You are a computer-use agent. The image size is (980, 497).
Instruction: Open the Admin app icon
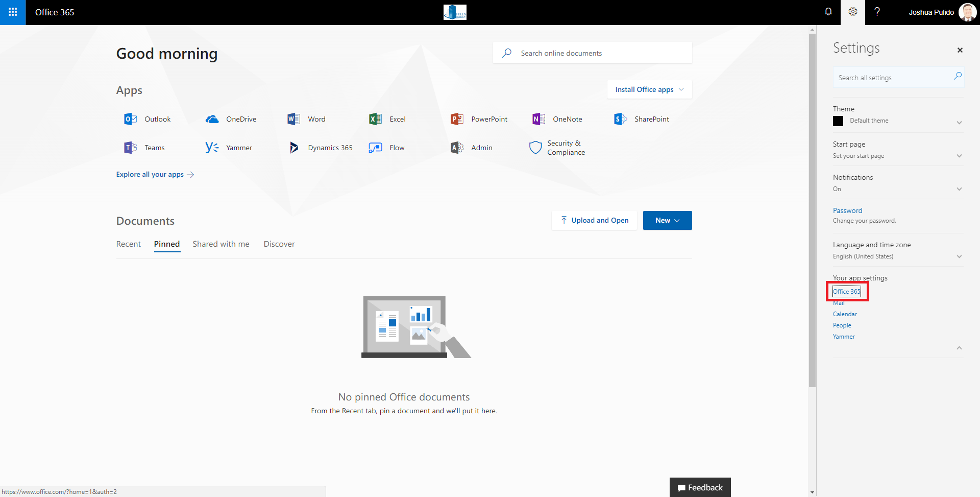457,148
